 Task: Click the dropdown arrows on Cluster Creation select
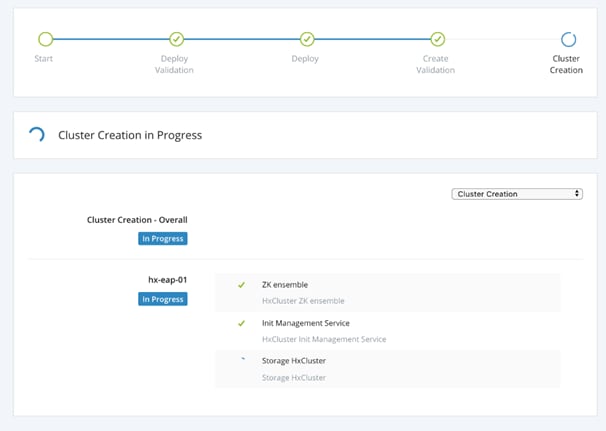[577, 194]
